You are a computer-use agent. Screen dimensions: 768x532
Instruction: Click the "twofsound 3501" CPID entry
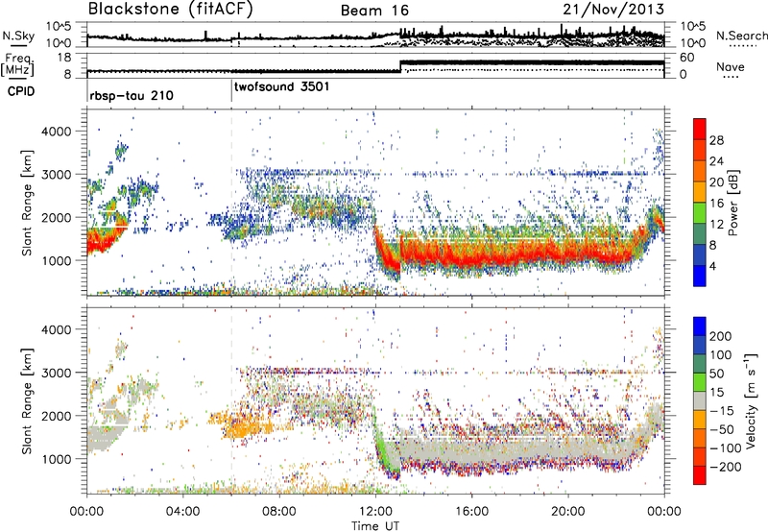click(x=281, y=86)
